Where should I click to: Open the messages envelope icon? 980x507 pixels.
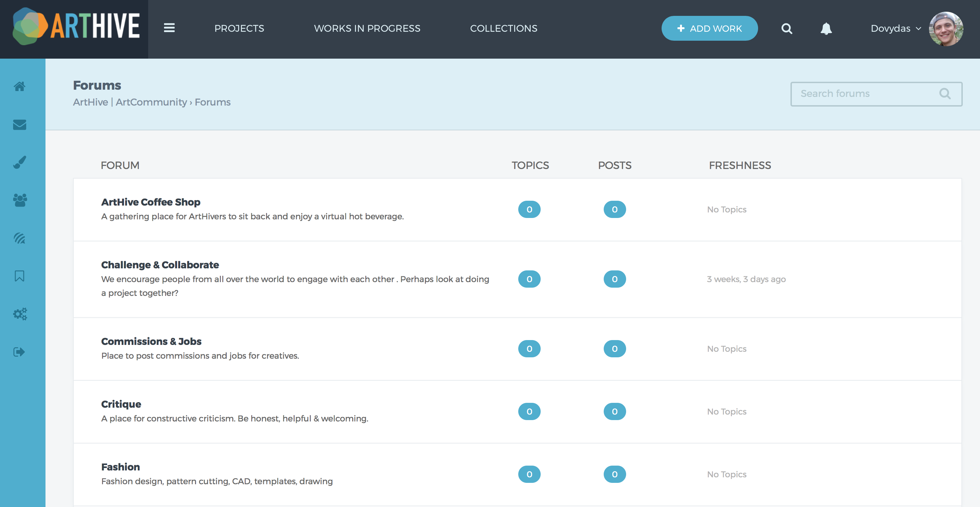tap(19, 125)
